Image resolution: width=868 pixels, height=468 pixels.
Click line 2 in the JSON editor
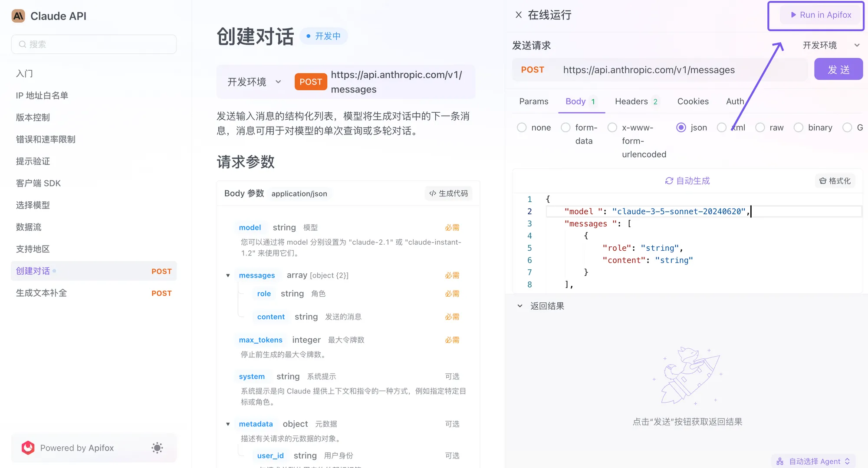[x=703, y=211]
